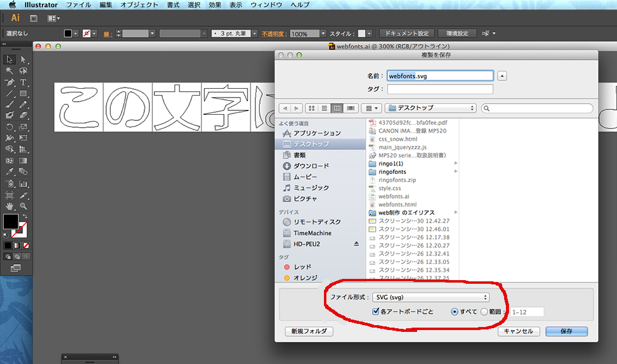
Task: Open the ウィンドウ menu
Action: point(266,5)
